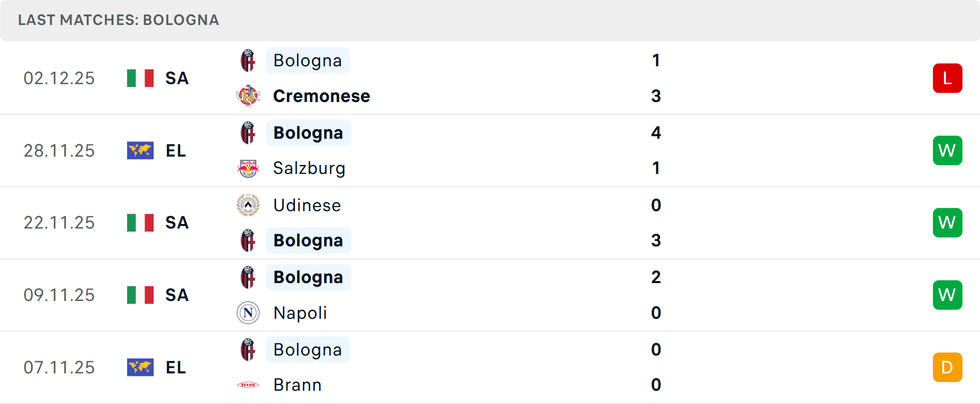Click the Cremonese club crest icon

(248, 96)
